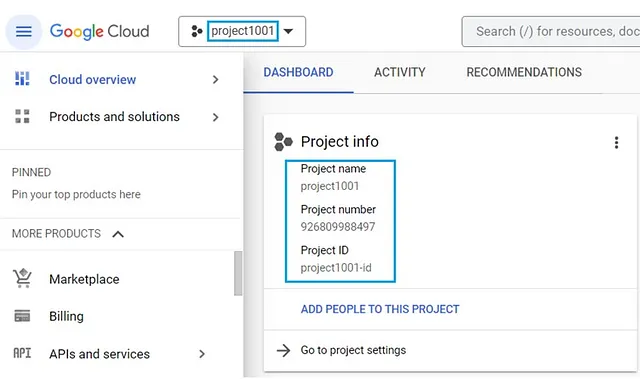Open Project info three-dot options menu
Screen dimensions: 640x379
616,142
